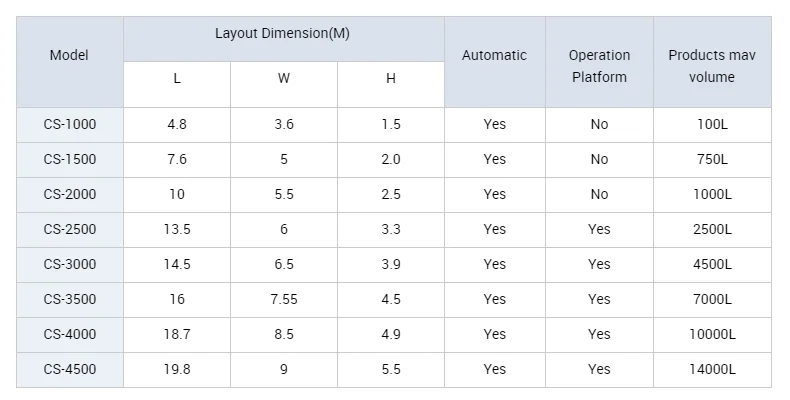Select the Products mav volume header
The height and width of the screenshot is (400, 790).
point(711,66)
